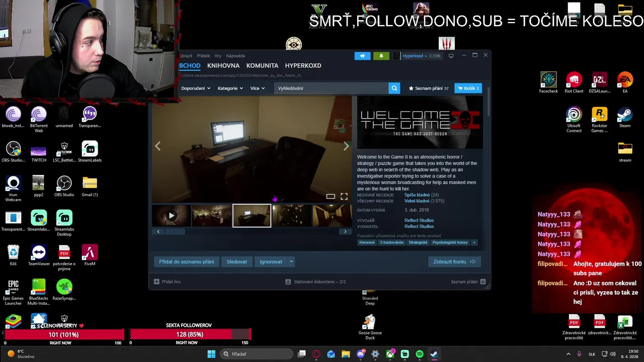
Task: Play the trailer video thumbnail
Action: pyautogui.click(x=171, y=216)
